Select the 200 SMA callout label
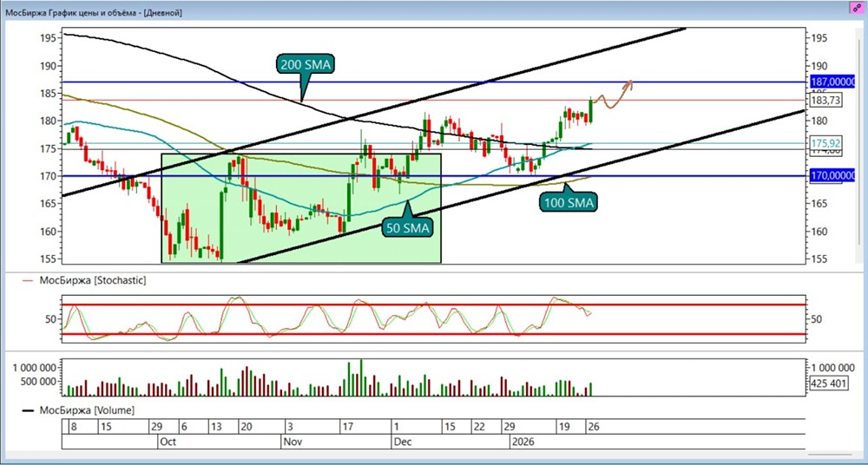Viewport: 868px width, 465px height. (x=306, y=65)
